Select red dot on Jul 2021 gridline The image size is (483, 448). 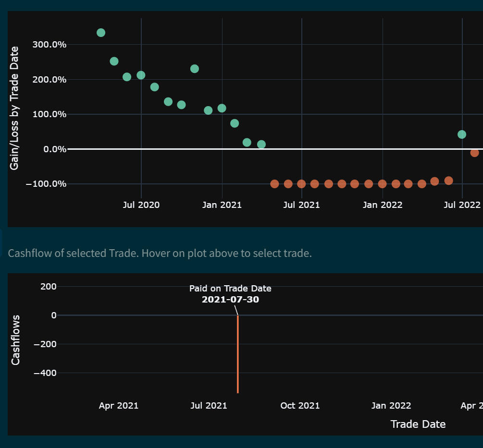(x=301, y=184)
